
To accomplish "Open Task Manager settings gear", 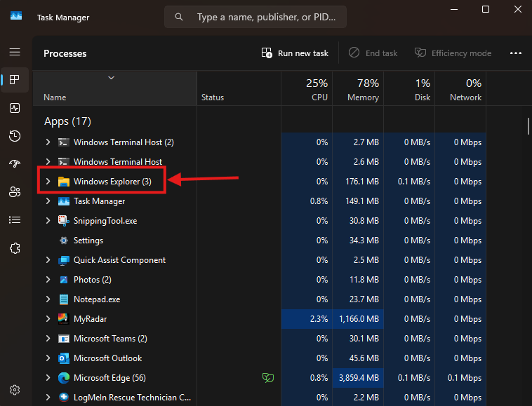I will 15,390.
